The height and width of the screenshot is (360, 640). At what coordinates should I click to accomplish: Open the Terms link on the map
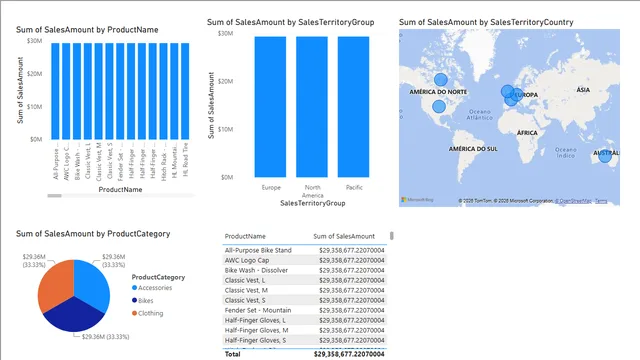click(x=601, y=201)
